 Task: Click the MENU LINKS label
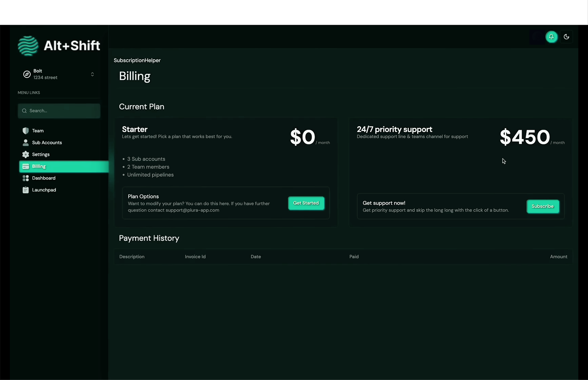29,93
